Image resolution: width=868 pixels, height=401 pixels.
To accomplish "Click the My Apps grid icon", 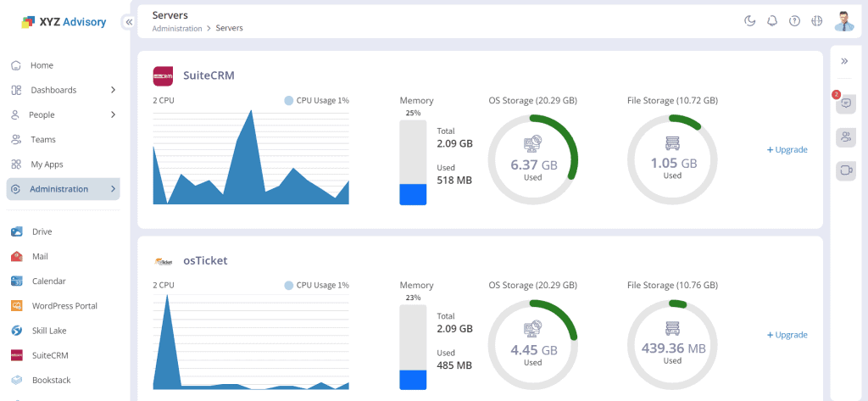I will point(17,164).
